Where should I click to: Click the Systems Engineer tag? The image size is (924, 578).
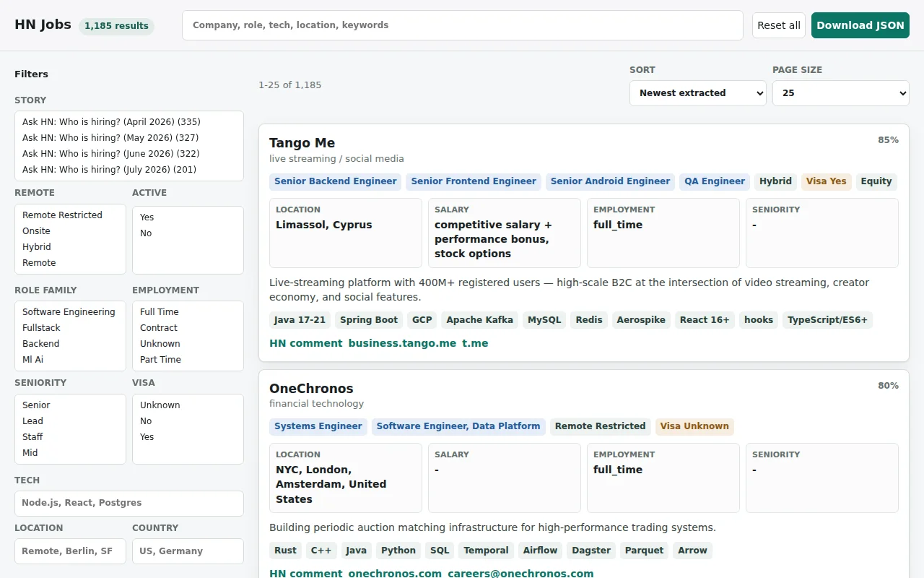(x=318, y=426)
